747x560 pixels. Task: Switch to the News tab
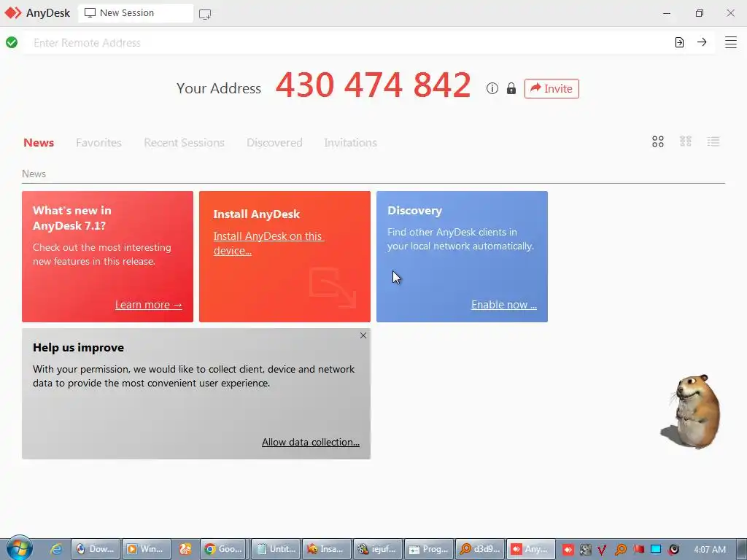(x=39, y=142)
